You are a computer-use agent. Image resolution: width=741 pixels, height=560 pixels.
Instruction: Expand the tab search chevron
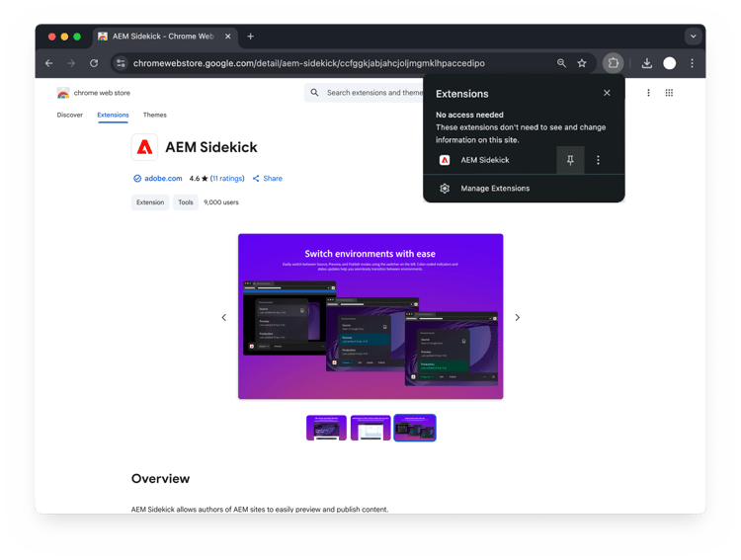click(x=694, y=37)
